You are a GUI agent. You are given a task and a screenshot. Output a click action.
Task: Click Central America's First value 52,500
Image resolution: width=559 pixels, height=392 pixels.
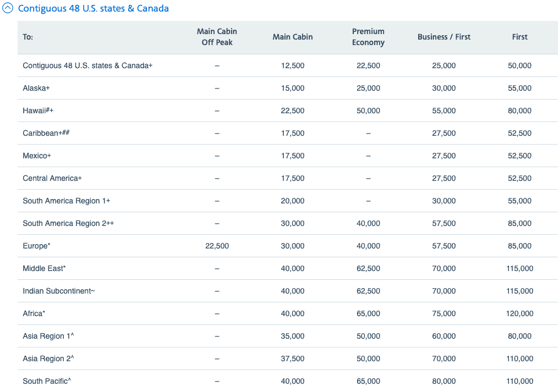(x=519, y=178)
